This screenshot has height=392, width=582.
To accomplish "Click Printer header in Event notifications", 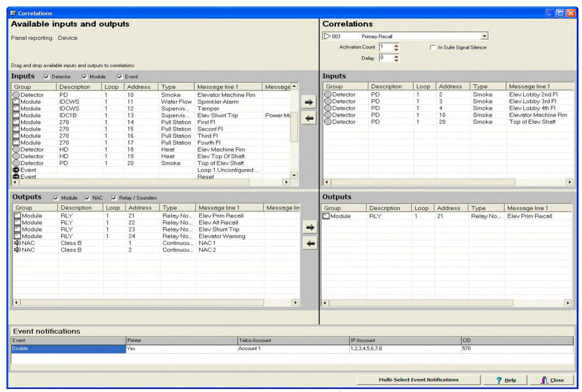I will coord(182,341).
